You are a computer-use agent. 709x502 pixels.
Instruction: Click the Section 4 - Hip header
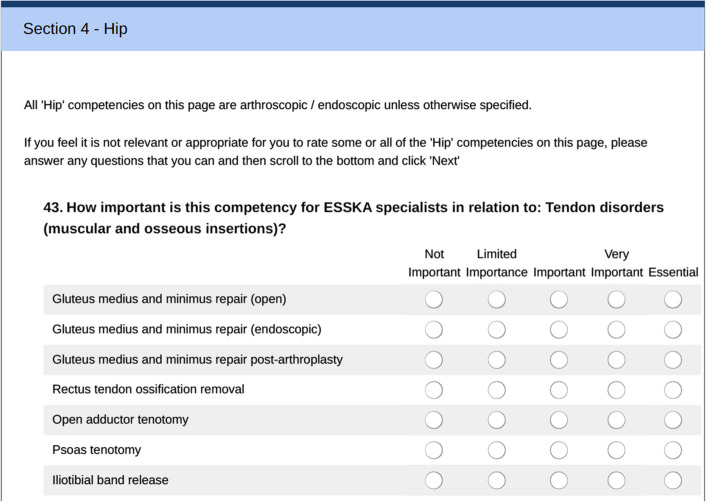[75, 29]
